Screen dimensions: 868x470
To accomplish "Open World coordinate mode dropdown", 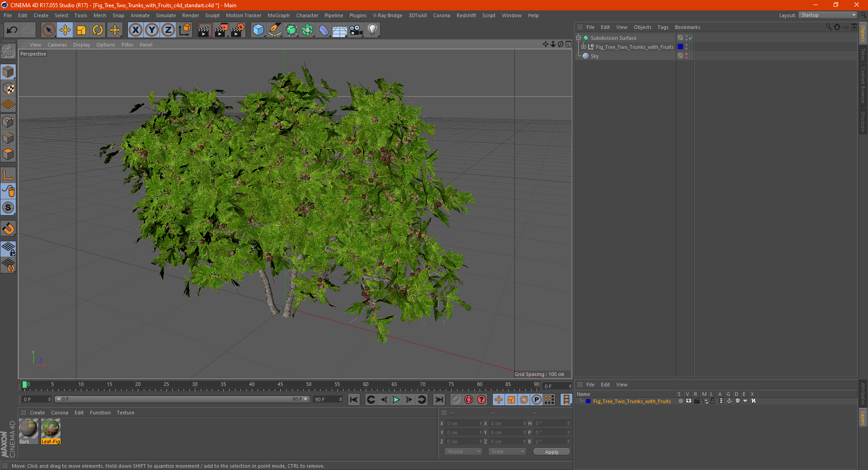I will coord(463,451).
